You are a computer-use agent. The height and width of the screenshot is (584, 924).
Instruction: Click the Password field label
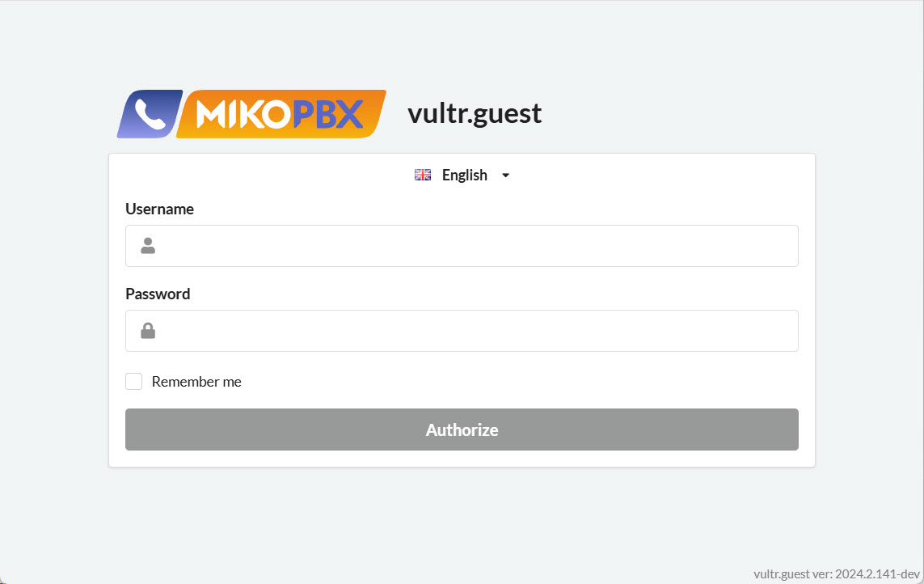158,294
